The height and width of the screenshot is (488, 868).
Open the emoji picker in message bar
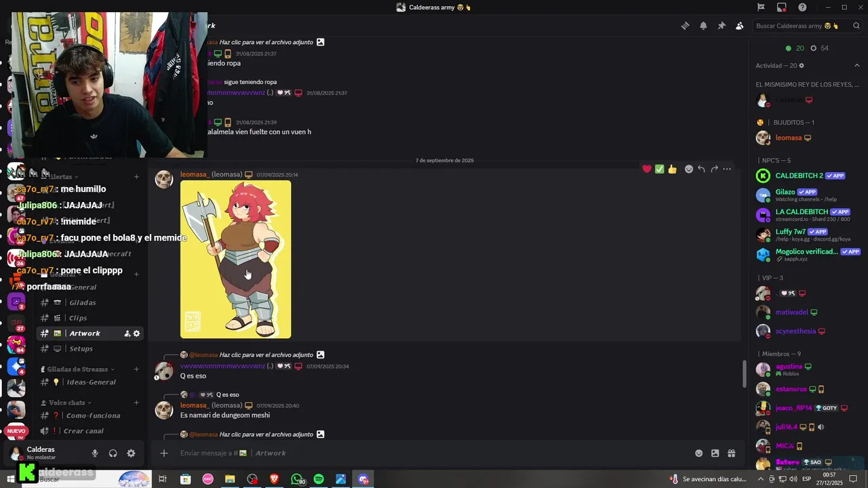[698, 453]
